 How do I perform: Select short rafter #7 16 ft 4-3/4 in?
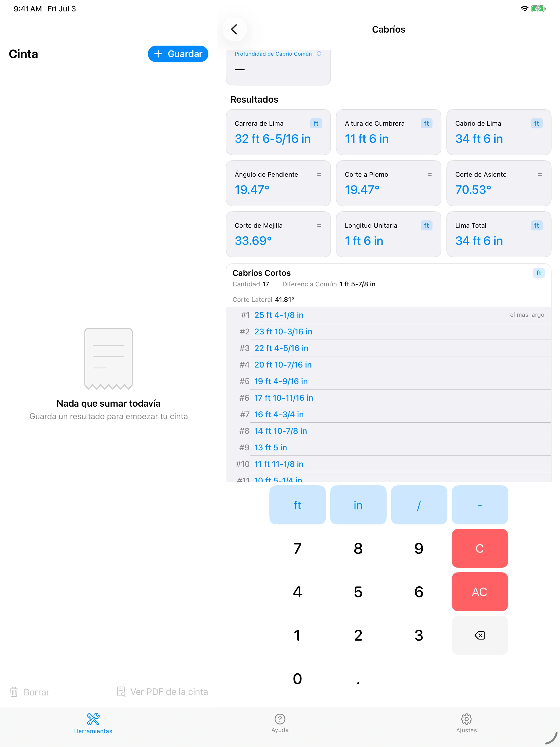pos(389,414)
